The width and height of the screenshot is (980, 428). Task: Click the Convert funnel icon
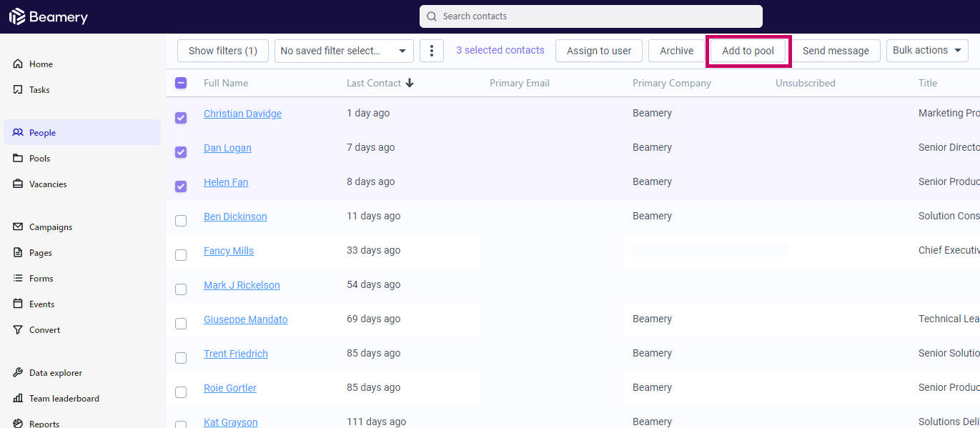(18, 329)
